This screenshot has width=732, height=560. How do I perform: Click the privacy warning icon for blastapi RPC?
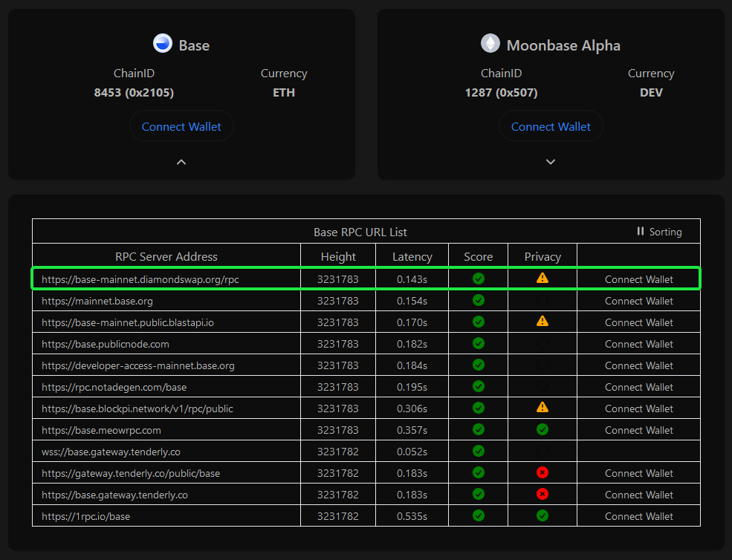point(542,322)
